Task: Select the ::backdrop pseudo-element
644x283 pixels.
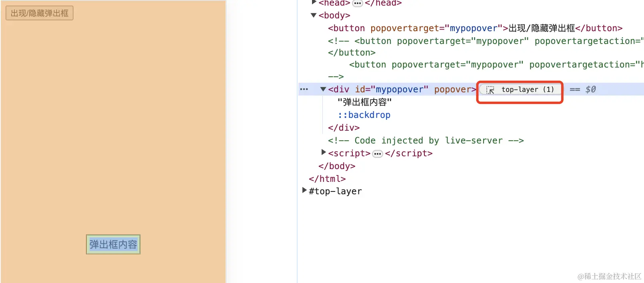Action: click(x=364, y=115)
